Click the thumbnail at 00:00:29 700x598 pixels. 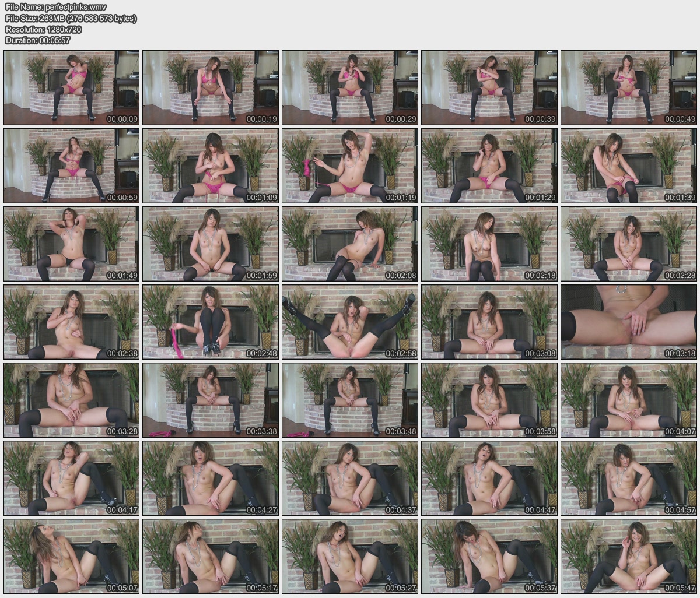350,87
